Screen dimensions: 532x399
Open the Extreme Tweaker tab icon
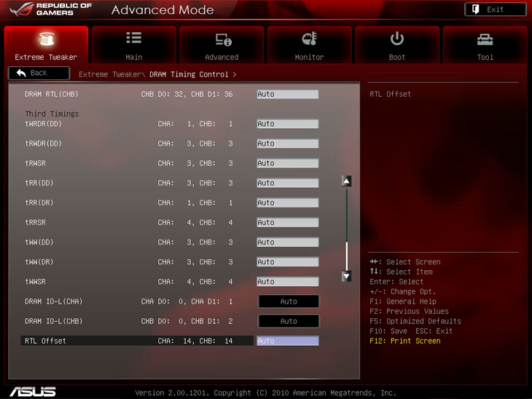pyautogui.click(x=46, y=39)
